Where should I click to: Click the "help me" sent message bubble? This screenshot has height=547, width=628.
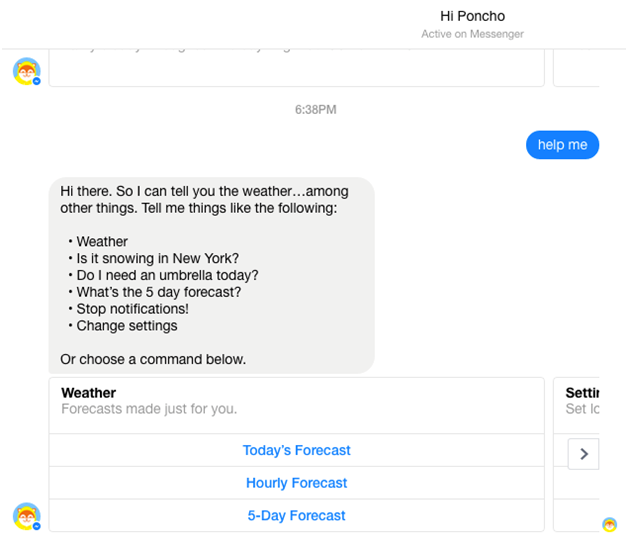click(x=562, y=145)
